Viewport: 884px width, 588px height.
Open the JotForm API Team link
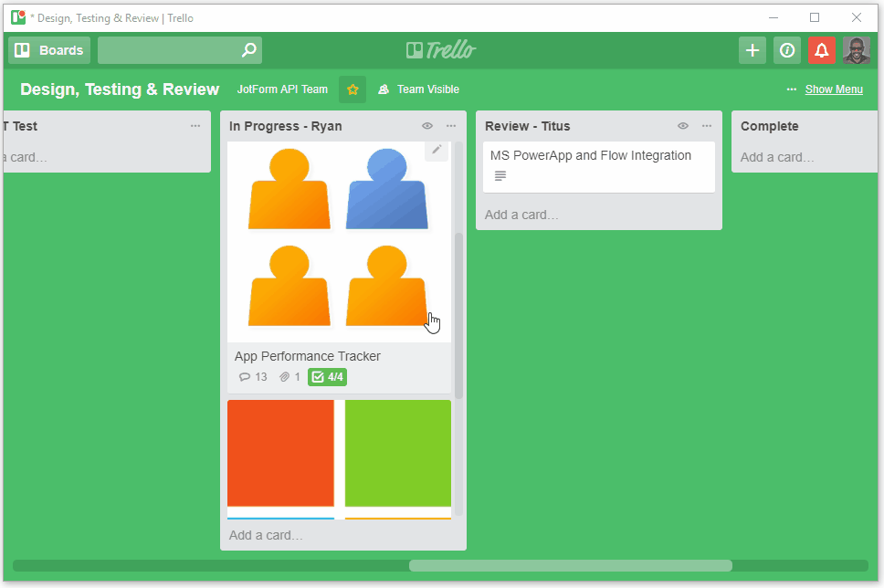(282, 89)
